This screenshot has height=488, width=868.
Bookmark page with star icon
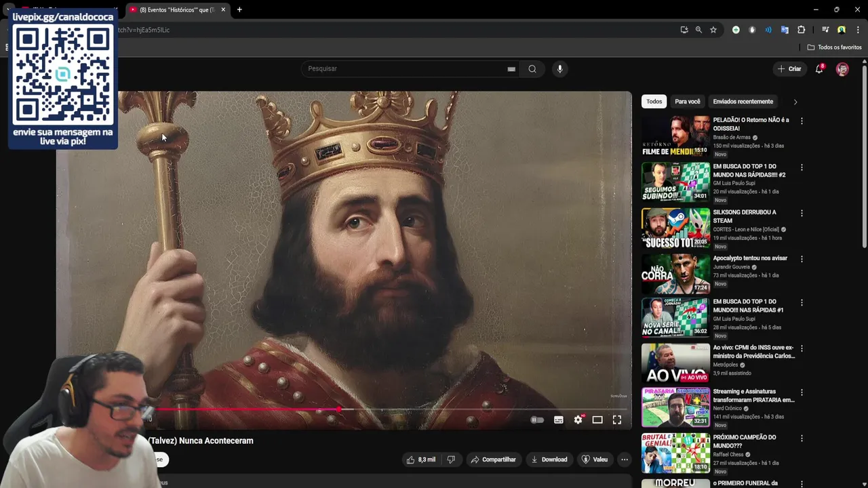click(x=713, y=30)
